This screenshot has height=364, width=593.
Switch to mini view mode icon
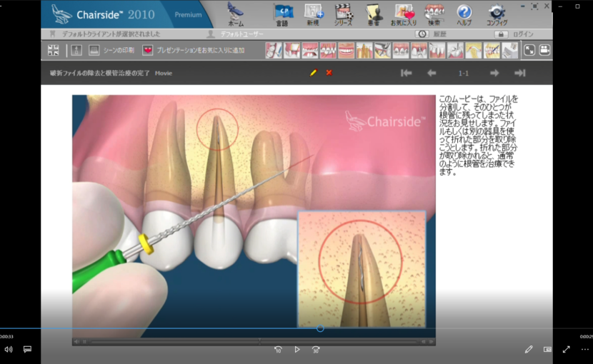tap(547, 350)
